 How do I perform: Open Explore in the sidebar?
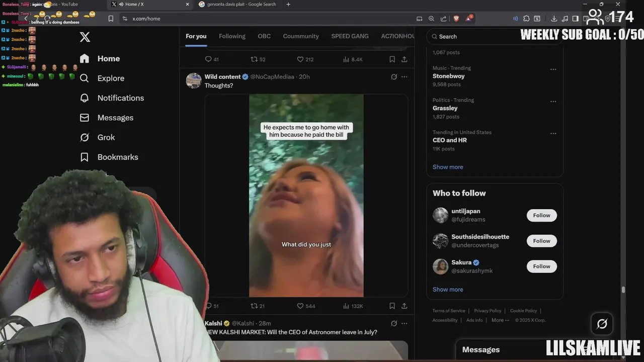[102, 78]
